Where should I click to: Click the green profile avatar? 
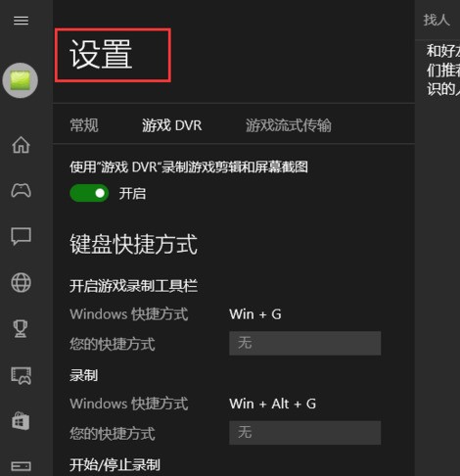[x=21, y=80]
